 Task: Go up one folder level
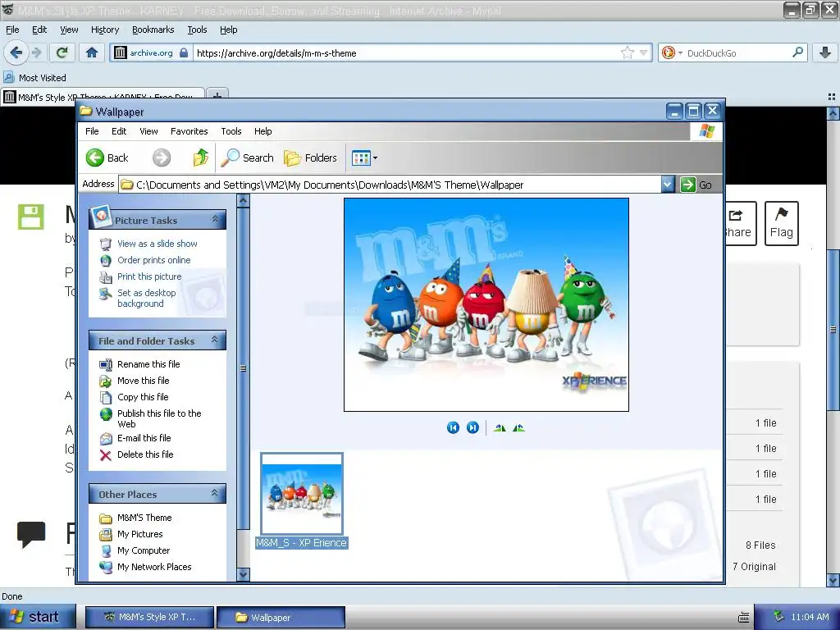pyautogui.click(x=201, y=157)
